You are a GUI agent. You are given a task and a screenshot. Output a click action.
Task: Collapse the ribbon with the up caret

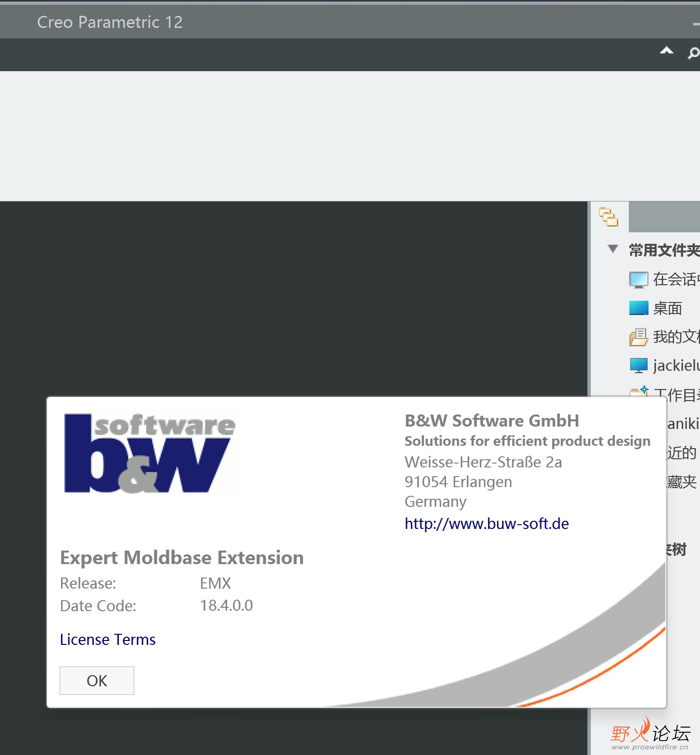(666, 50)
